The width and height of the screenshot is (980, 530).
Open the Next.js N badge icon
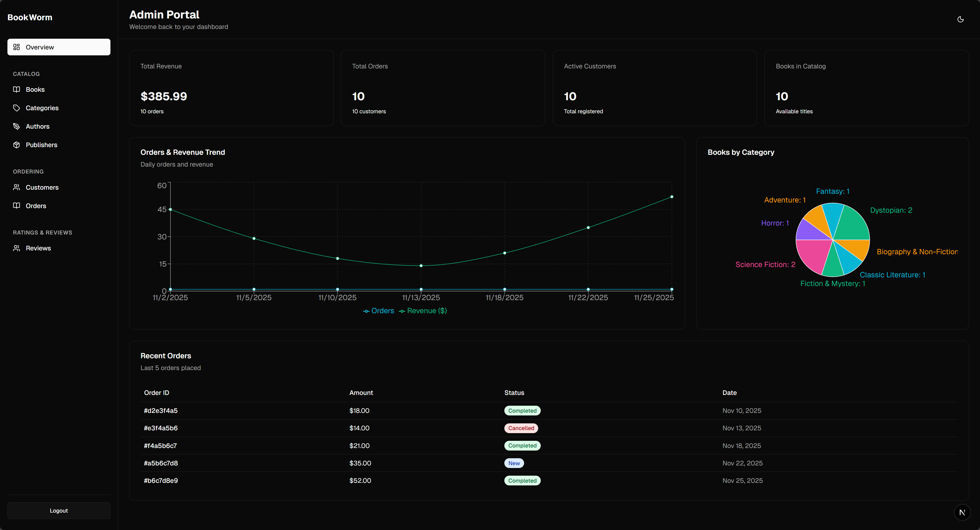coord(962,513)
